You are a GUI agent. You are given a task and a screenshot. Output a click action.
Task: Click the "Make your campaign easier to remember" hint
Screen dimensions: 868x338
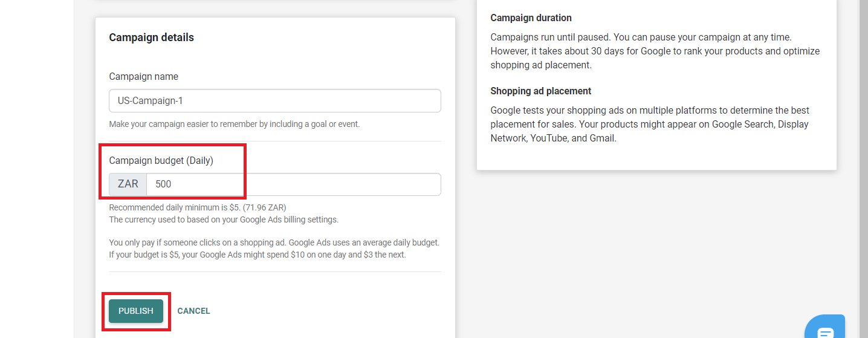click(234, 124)
